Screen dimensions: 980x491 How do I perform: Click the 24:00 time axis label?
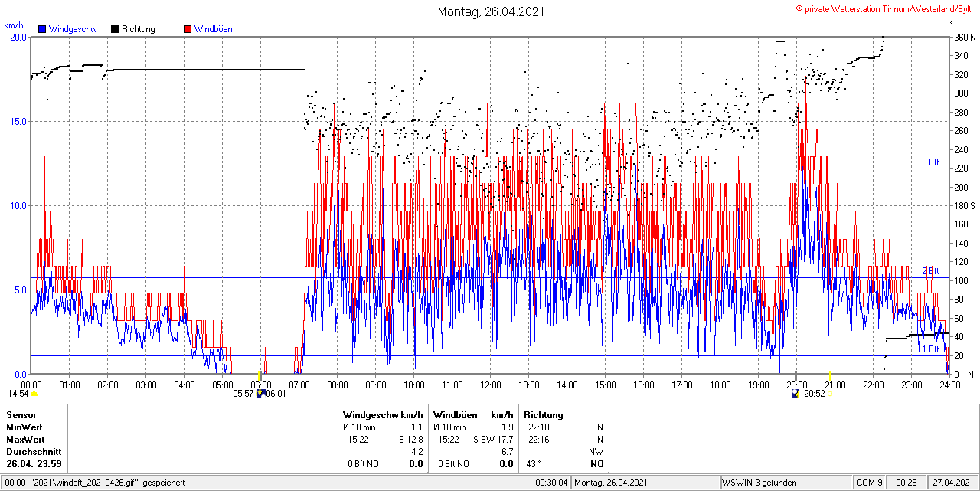(950, 385)
